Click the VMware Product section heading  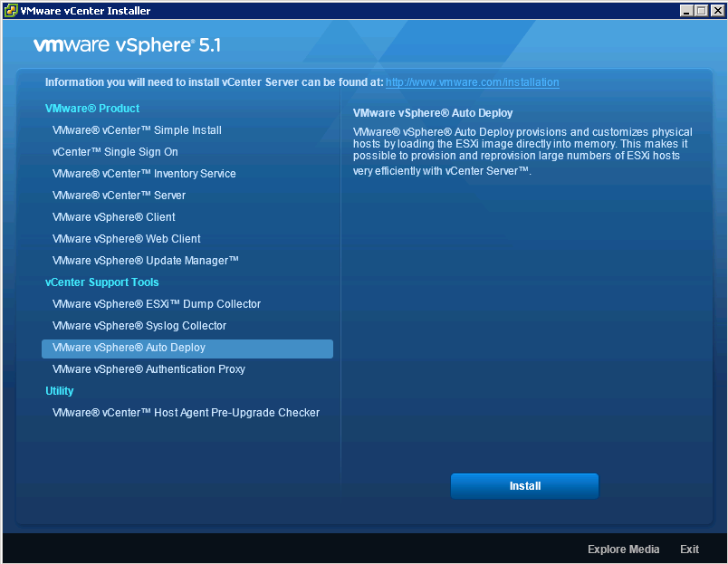92,109
